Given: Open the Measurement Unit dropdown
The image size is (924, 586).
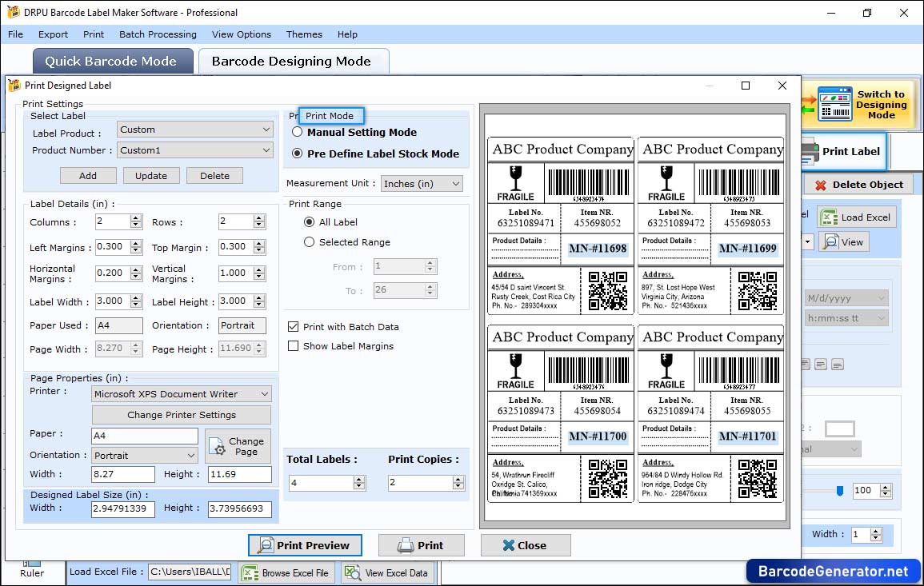Looking at the screenshot, I should click(x=422, y=184).
